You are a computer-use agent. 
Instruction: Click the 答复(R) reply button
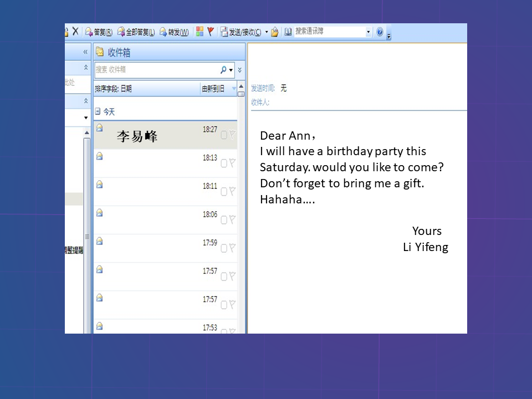[99, 32]
